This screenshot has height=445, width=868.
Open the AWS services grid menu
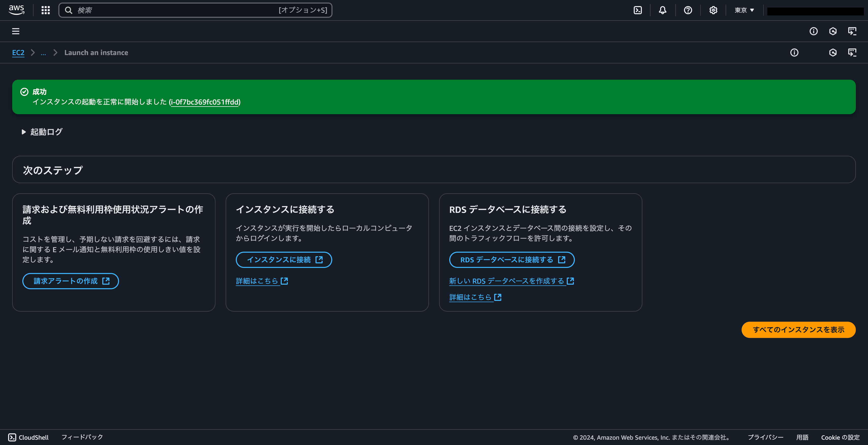[45, 10]
